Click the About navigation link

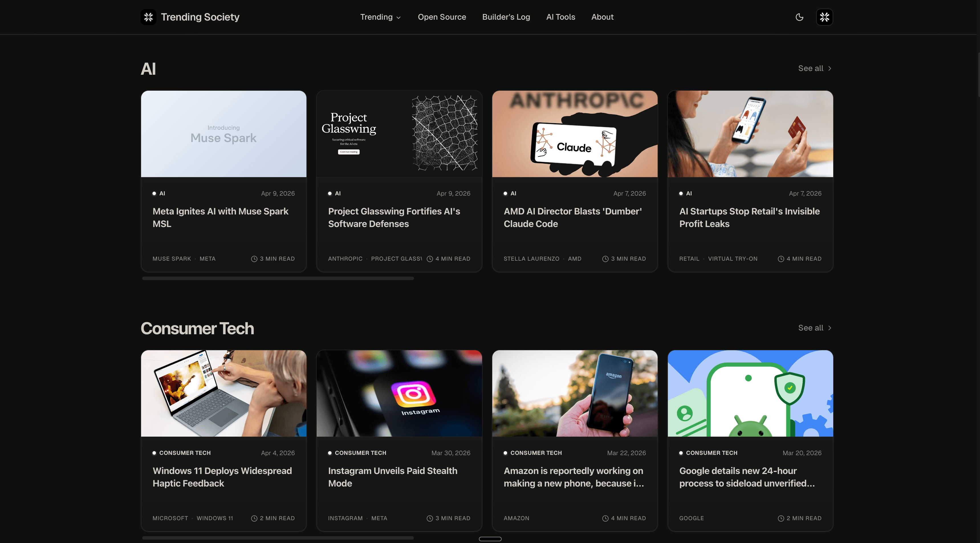[x=602, y=17]
